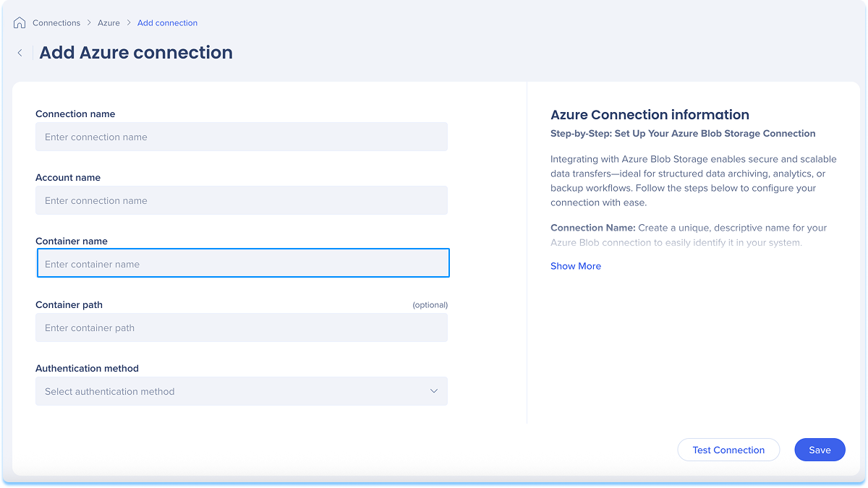Click the Container name label

[72, 241]
